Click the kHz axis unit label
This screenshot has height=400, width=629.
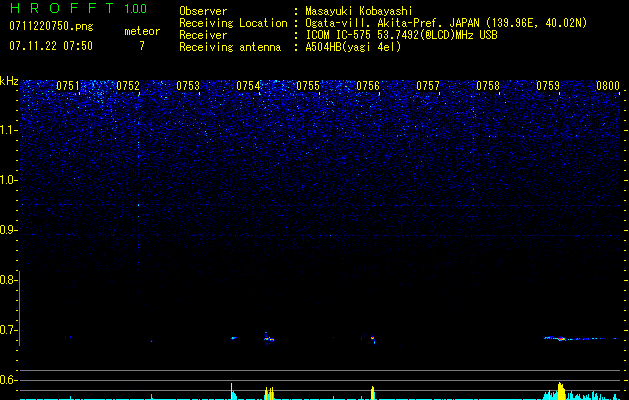[x=9, y=81]
